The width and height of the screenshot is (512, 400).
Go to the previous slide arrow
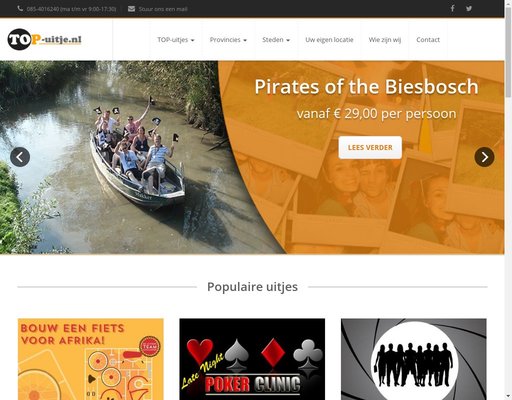click(20, 157)
